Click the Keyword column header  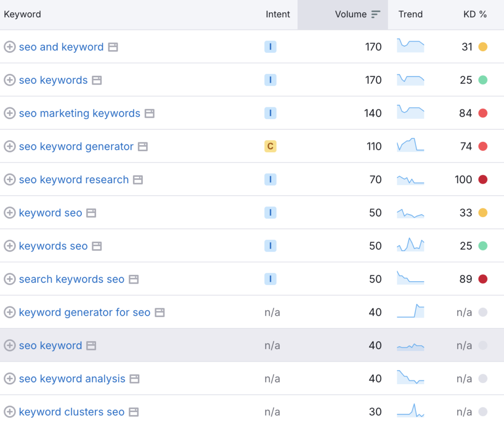pos(23,14)
